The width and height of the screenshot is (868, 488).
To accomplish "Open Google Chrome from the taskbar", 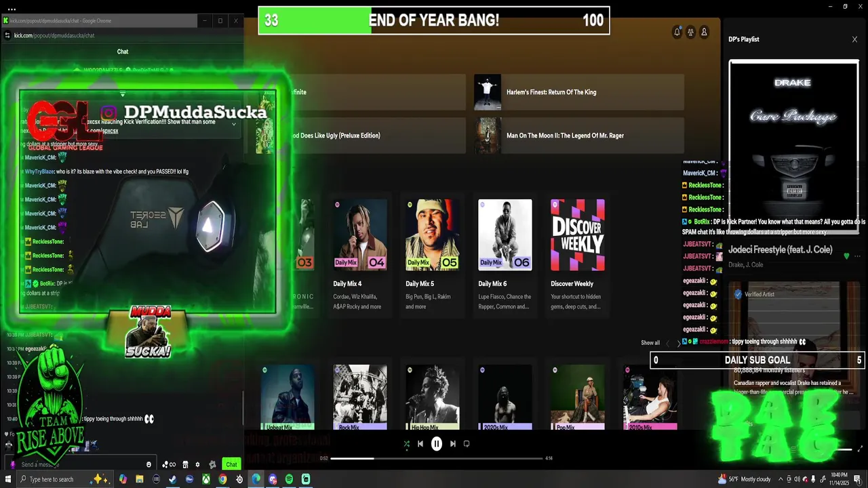I will click(x=222, y=479).
